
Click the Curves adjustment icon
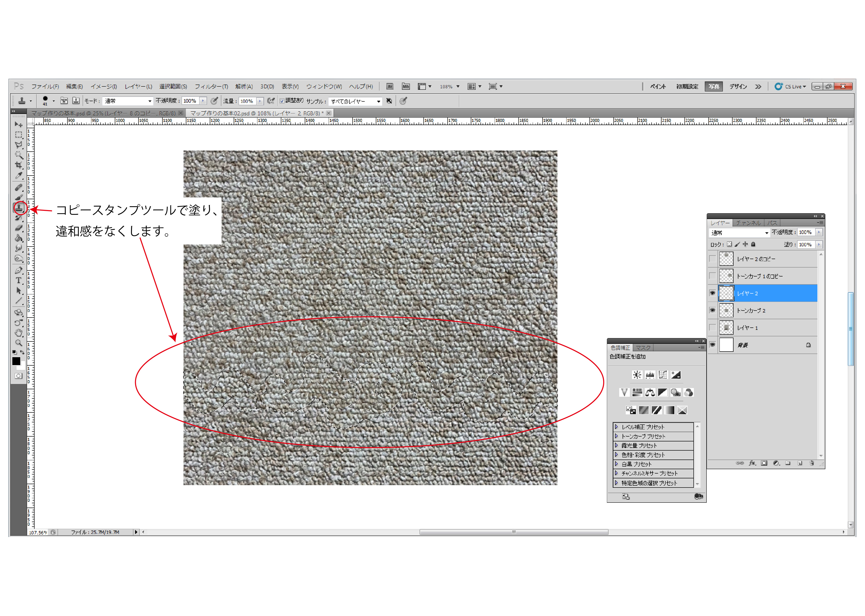(663, 375)
